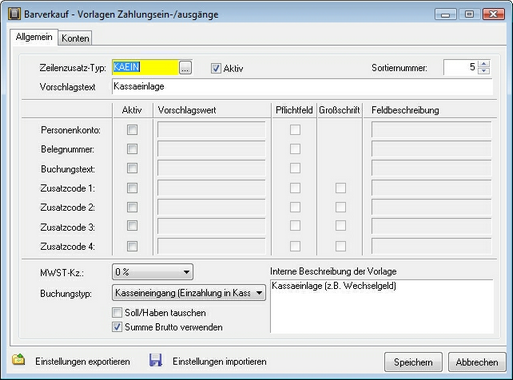
Task: Click the Einstellungen importieren link
Action: point(219,361)
